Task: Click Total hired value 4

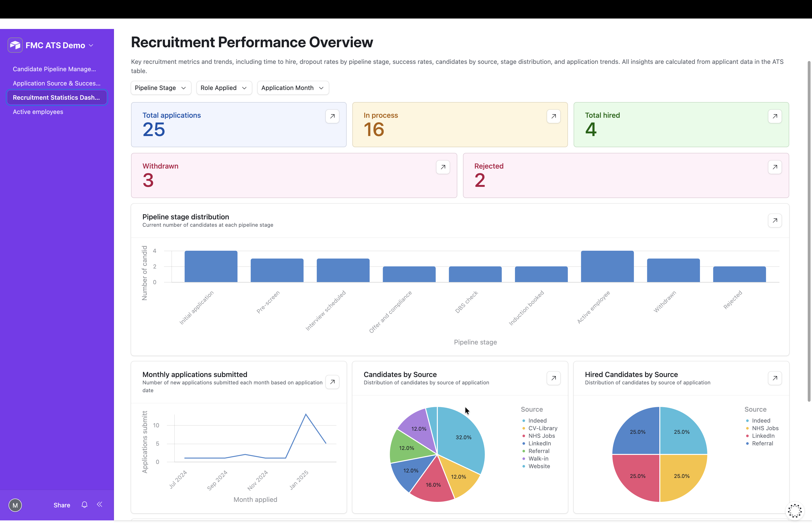Action: pyautogui.click(x=591, y=130)
